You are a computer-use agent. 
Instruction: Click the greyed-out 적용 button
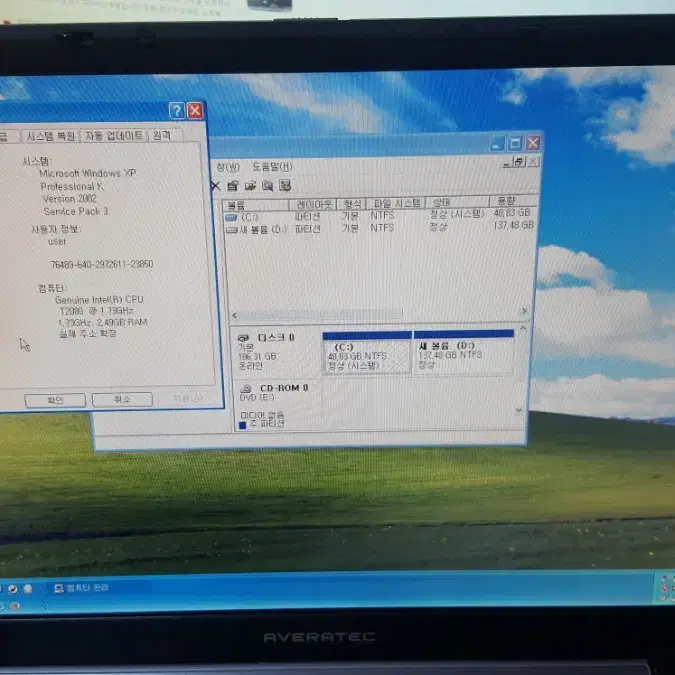[x=188, y=398]
